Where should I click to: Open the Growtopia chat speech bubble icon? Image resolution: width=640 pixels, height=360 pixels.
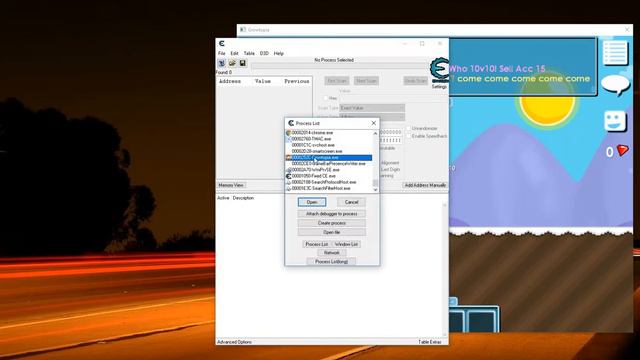pyautogui.click(x=616, y=85)
